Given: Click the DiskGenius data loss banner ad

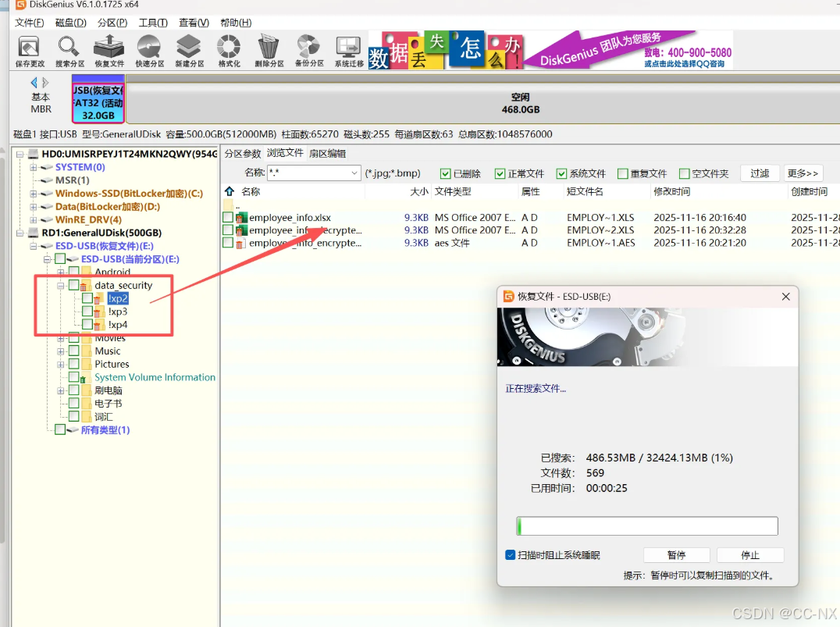Looking at the screenshot, I should [550, 50].
